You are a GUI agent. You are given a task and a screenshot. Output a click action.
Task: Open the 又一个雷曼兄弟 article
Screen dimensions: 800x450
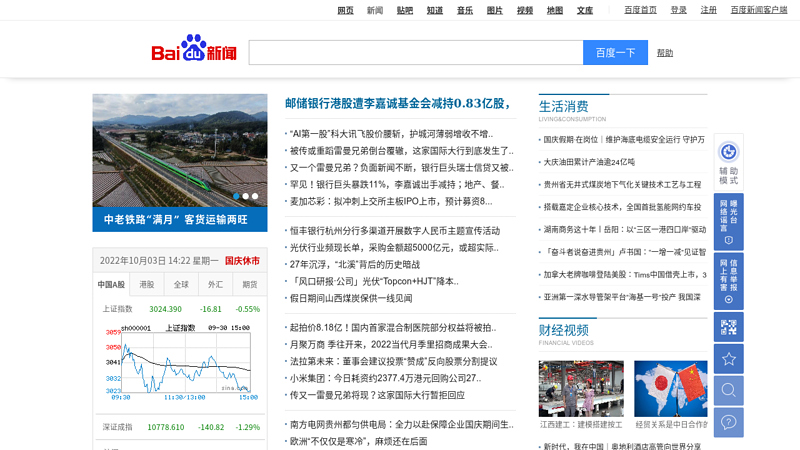[x=402, y=167]
